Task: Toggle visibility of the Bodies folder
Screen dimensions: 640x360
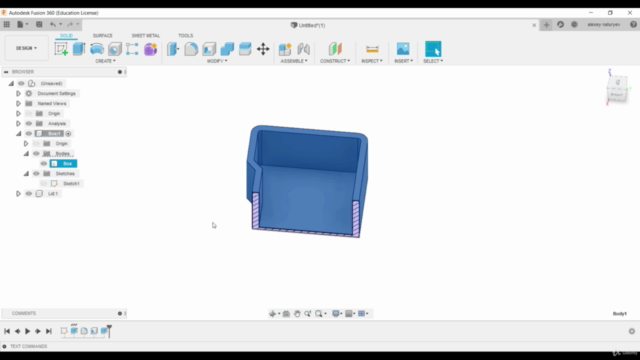Action: [x=36, y=153]
